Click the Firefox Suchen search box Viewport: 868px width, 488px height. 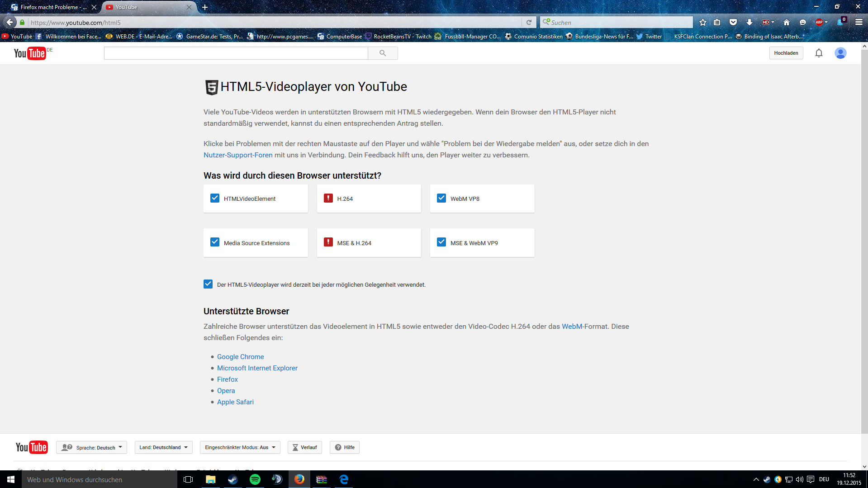click(617, 22)
